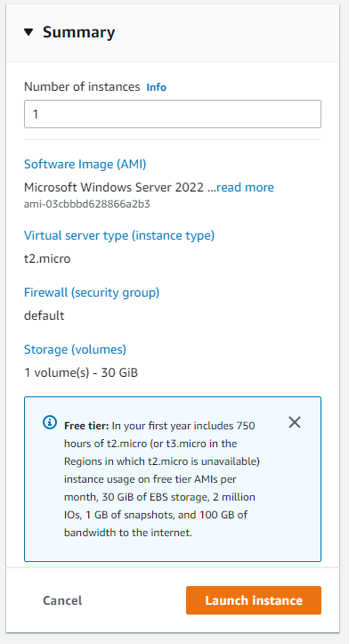
Task: Click the Number of instances input field
Action: 173,114
